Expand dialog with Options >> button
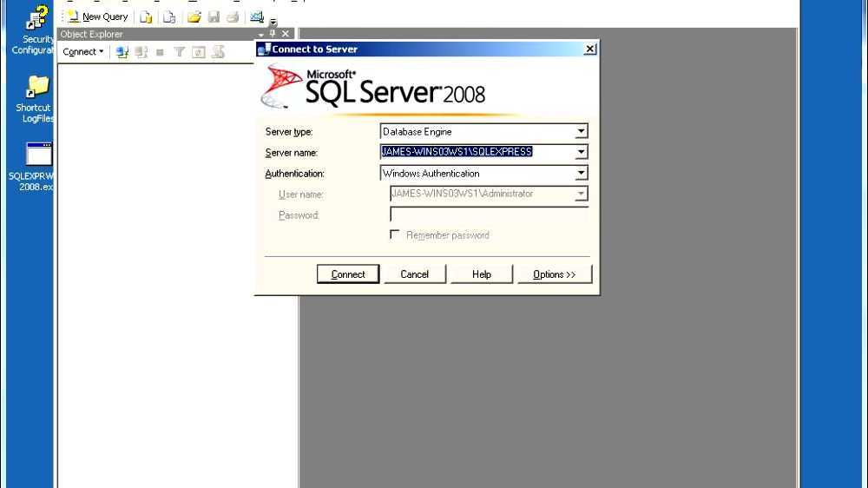 [x=554, y=274]
